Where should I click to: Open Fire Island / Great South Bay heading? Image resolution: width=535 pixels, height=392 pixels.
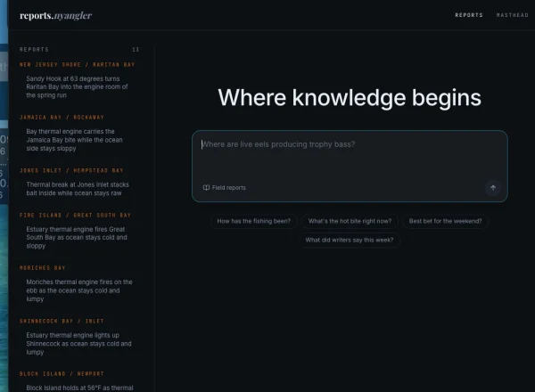pos(75,215)
